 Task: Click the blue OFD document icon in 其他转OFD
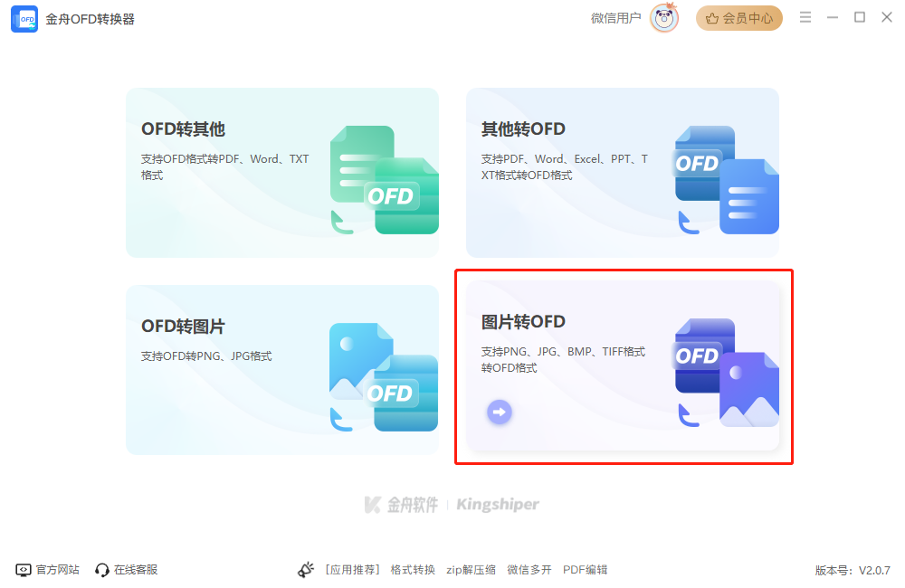pyautogui.click(x=728, y=180)
